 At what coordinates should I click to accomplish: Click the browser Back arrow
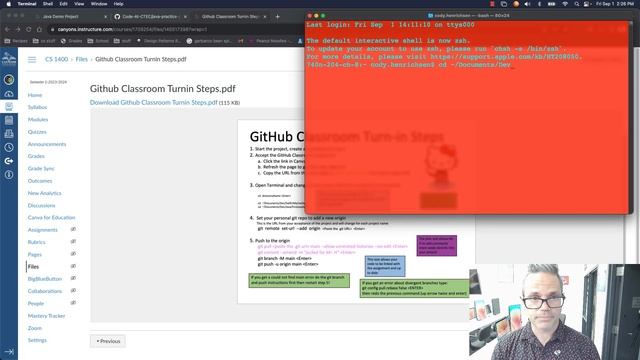tap(7, 29)
